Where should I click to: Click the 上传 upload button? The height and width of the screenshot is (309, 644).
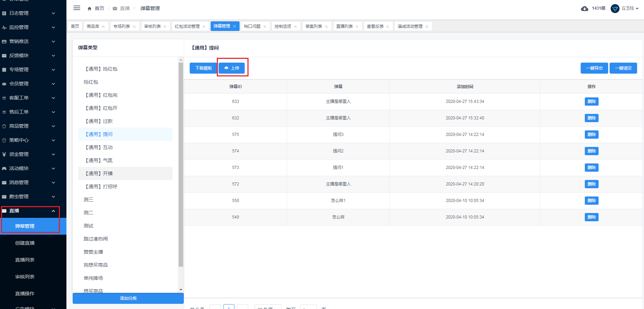tap(232, 68)
